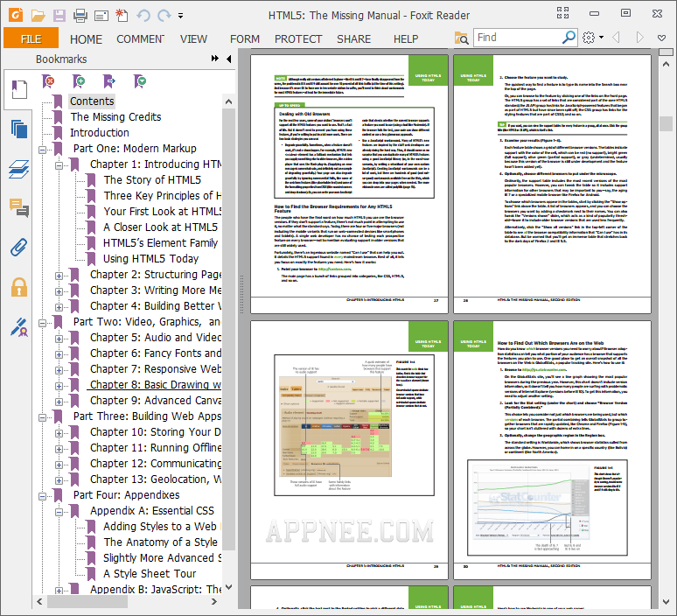Screen dimensions: 677x616
Task: Open the Security lock panel
Action: (x=19, y=287)
